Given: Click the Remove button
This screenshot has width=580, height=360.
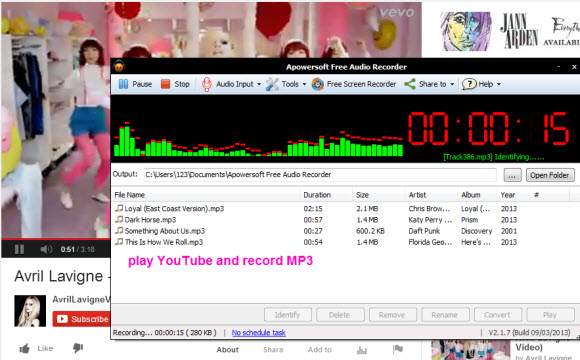Looking at the screenshot, I should tap(392, 315).
